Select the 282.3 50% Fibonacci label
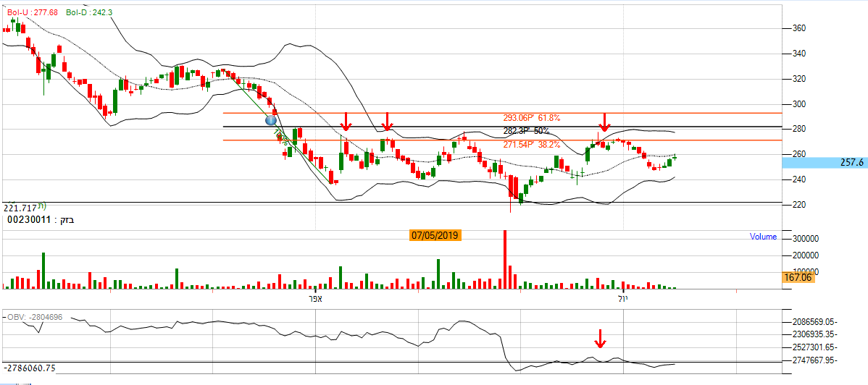868x385 pixels. [x=527, y=131]
